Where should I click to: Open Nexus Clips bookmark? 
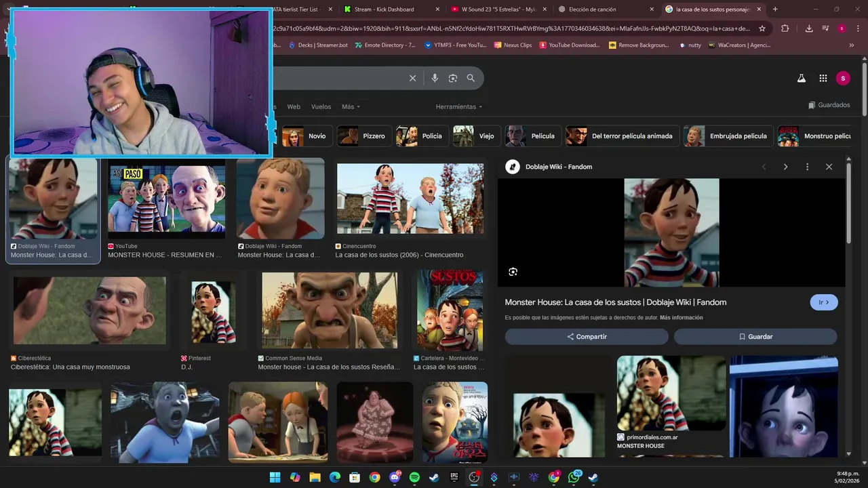coord(513,45)
